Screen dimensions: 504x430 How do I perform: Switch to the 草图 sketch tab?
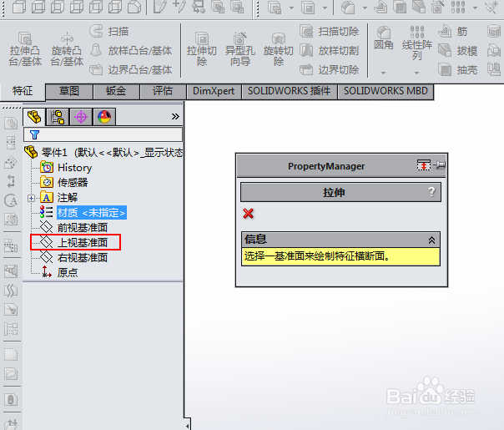click(69, 91)
